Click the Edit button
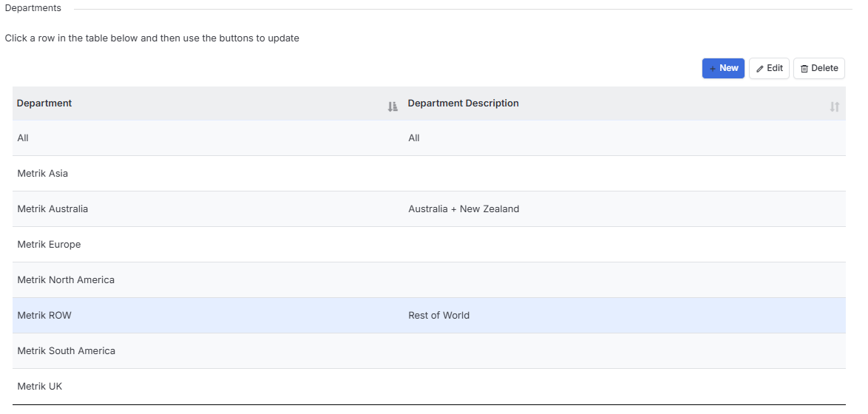This screenshot has height=414, width=868. [769, 68]
